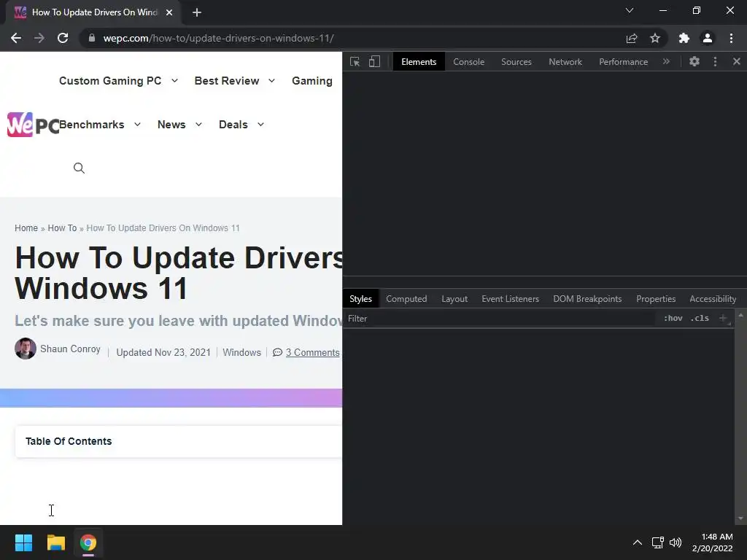Image resolution: width=747 pixels, height=560 pixels.
Task: Select the Layout pane tab
Action: 454,298
